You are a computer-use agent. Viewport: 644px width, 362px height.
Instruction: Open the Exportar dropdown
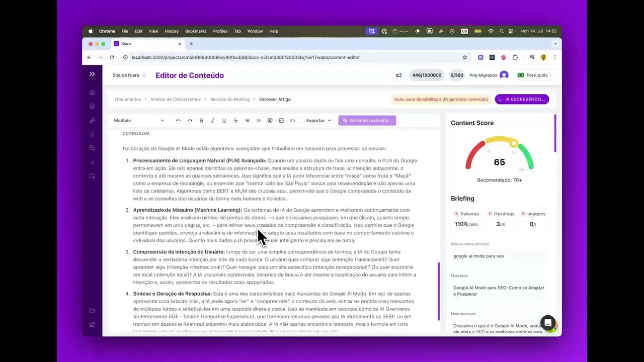click(318, 120)
